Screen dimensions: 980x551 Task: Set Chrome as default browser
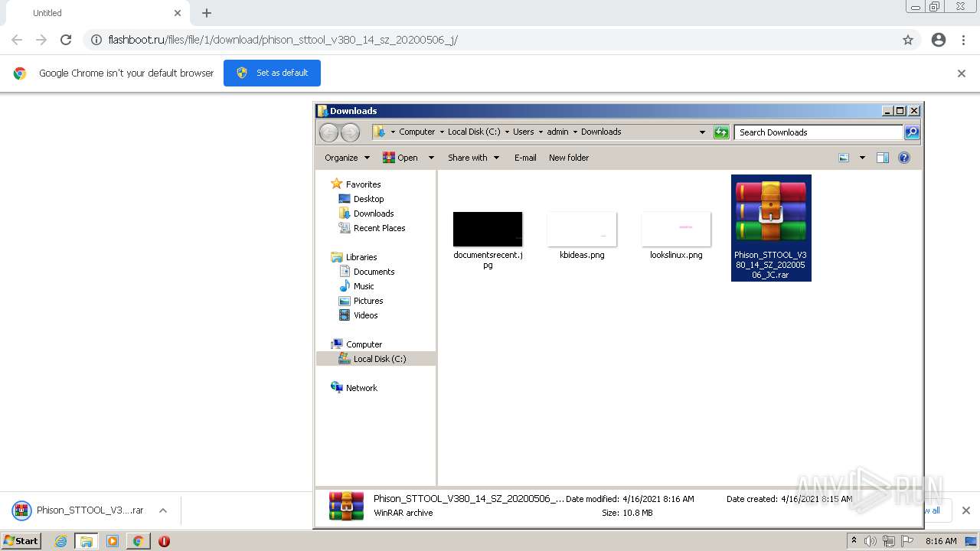pyautogui.click(x=272, y=73)
